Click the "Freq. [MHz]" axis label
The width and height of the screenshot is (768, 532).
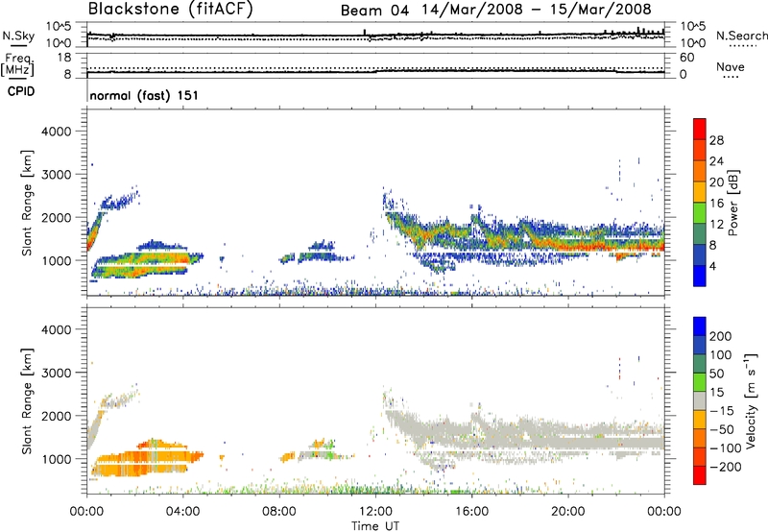[17, 64]
